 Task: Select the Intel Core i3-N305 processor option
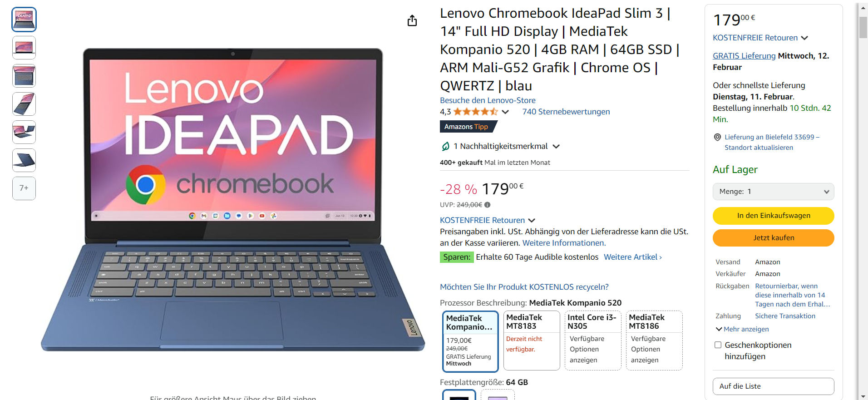(x=593, y=341)
